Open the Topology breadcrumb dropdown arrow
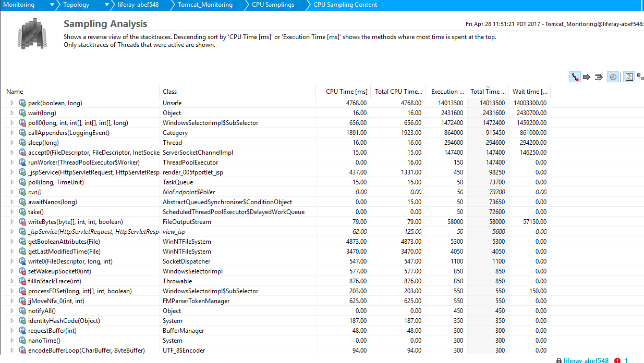Image resolution: width=644 pixels, height=363 pixels. (106, 5)
